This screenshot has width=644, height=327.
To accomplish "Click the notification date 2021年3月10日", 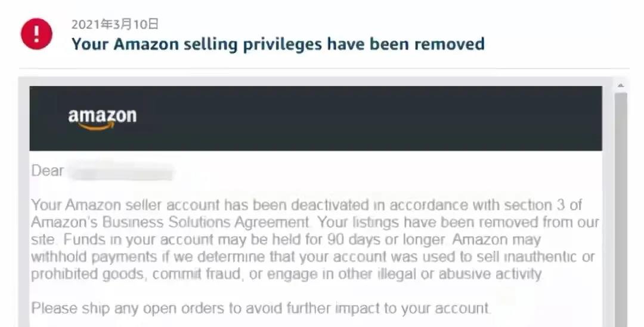I will [x=115, y=24].
